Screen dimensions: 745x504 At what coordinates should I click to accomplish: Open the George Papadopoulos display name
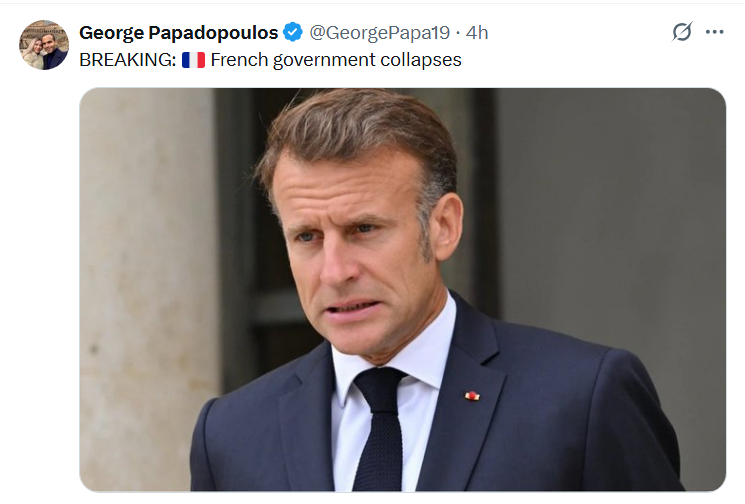(x=178, y=33)
